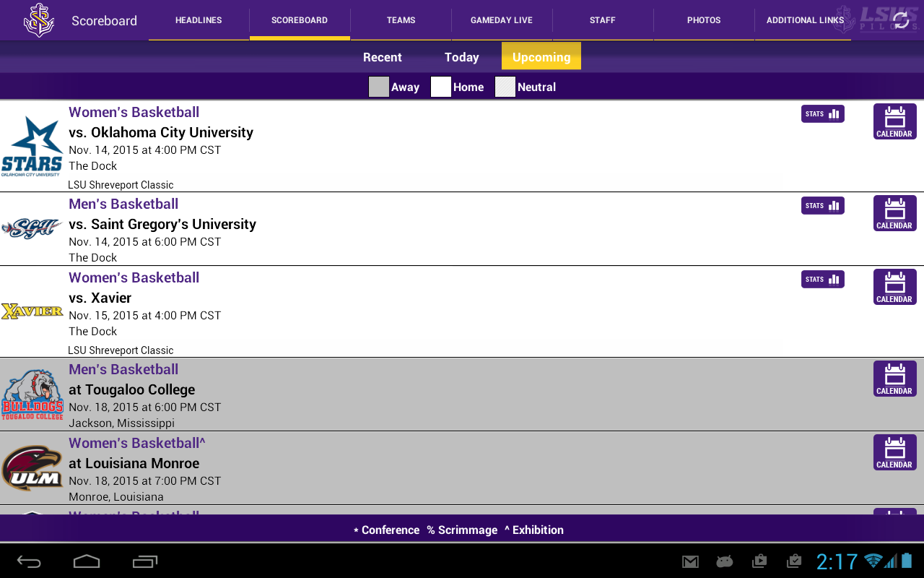Image resolution: width=924 pixels, height=578 pixels.
Task: Tap the clock showing 2:17
Action: point(837,561)
